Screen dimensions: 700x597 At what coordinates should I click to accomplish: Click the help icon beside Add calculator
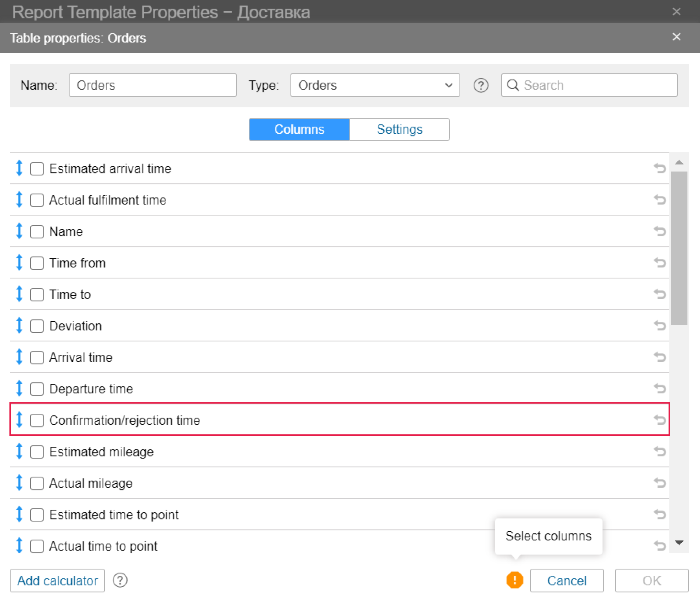tap(120, 580)
